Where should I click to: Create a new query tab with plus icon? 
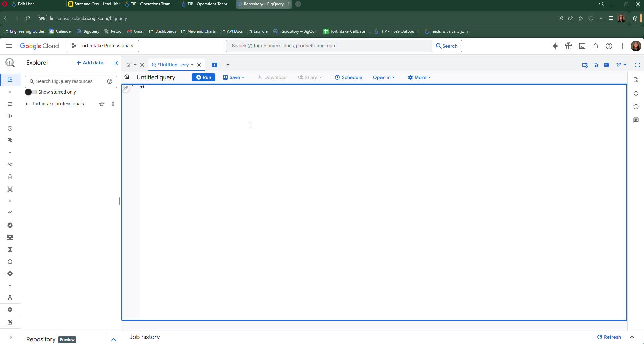point(215,65)
